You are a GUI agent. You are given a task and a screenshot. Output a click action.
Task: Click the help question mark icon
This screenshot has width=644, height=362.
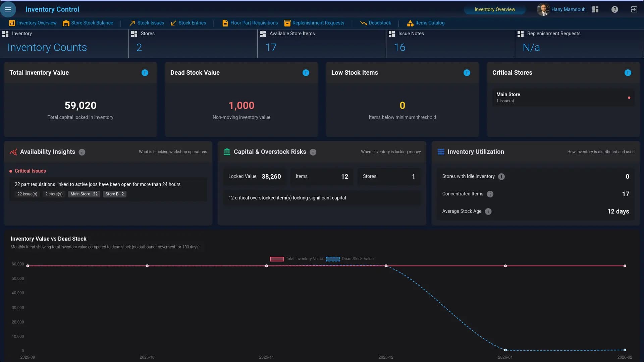(614, 9)
